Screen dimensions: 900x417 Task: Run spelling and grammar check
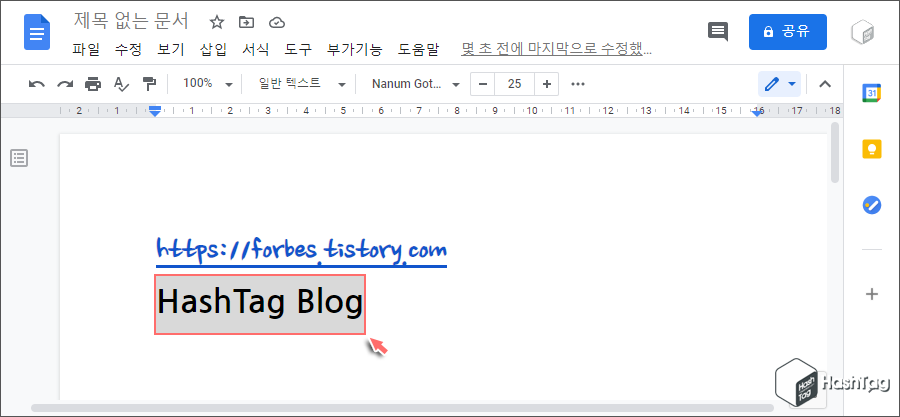point(121,84)
